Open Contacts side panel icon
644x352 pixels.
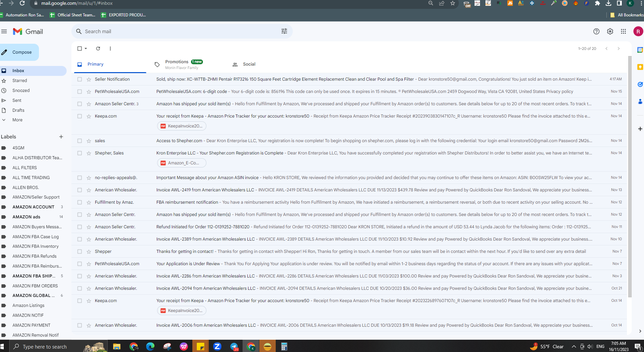(x=640, y=101)
